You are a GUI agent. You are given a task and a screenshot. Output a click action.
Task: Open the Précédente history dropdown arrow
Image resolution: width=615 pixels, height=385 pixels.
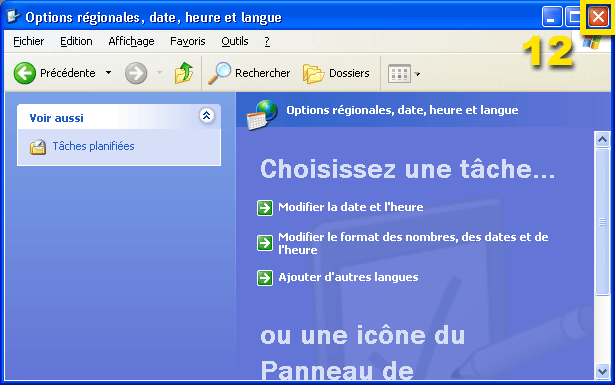pos(109,73)
